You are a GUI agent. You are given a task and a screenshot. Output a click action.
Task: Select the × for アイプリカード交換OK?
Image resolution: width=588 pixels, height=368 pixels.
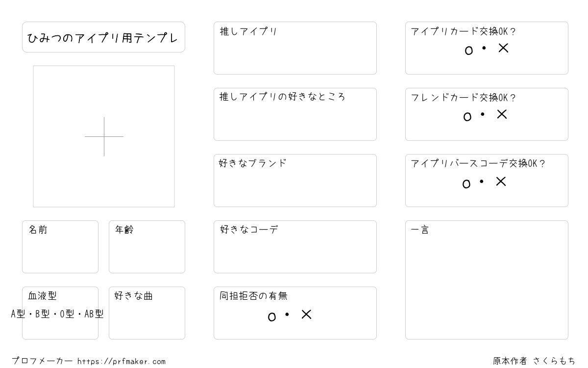tap(503, 48)
